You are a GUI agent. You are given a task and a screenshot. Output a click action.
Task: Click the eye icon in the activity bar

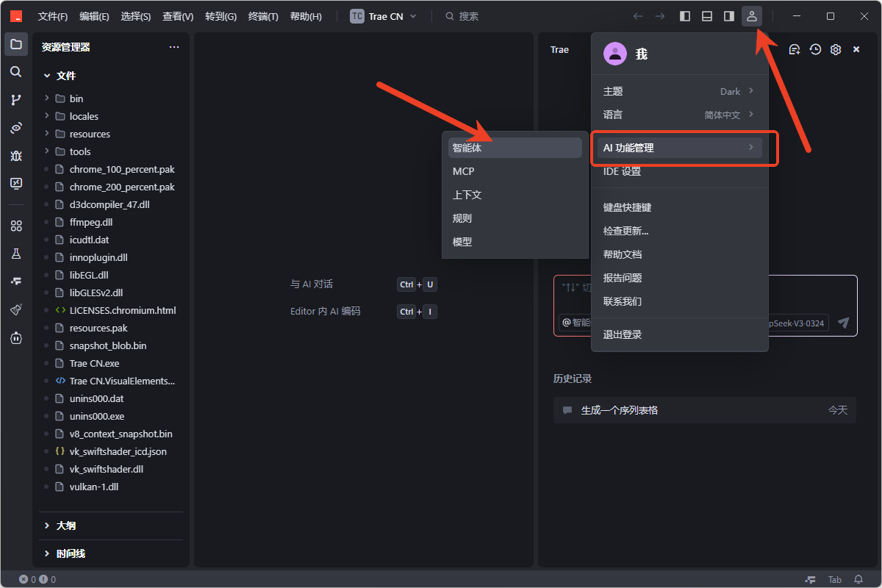(x=16, y=128)
